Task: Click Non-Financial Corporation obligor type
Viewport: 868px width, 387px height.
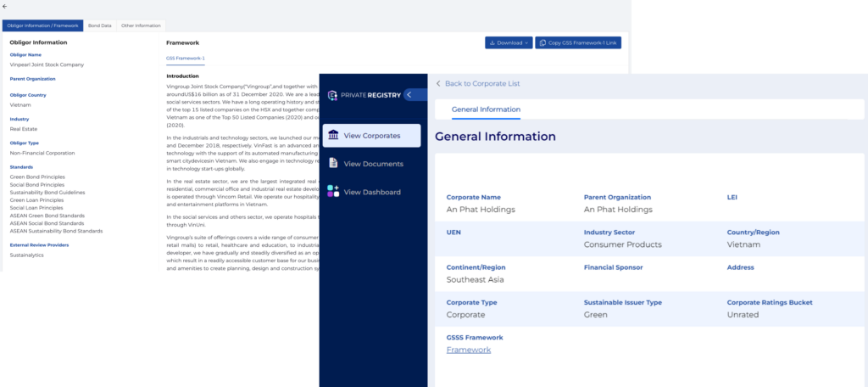Action: click(x=42, y=153)
